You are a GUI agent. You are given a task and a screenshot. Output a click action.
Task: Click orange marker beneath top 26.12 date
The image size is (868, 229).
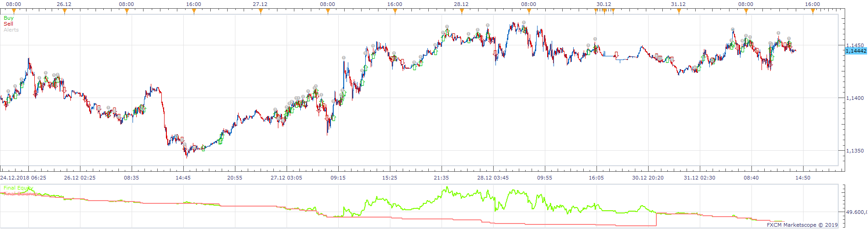pyautogui.click(x=64, y=11)
